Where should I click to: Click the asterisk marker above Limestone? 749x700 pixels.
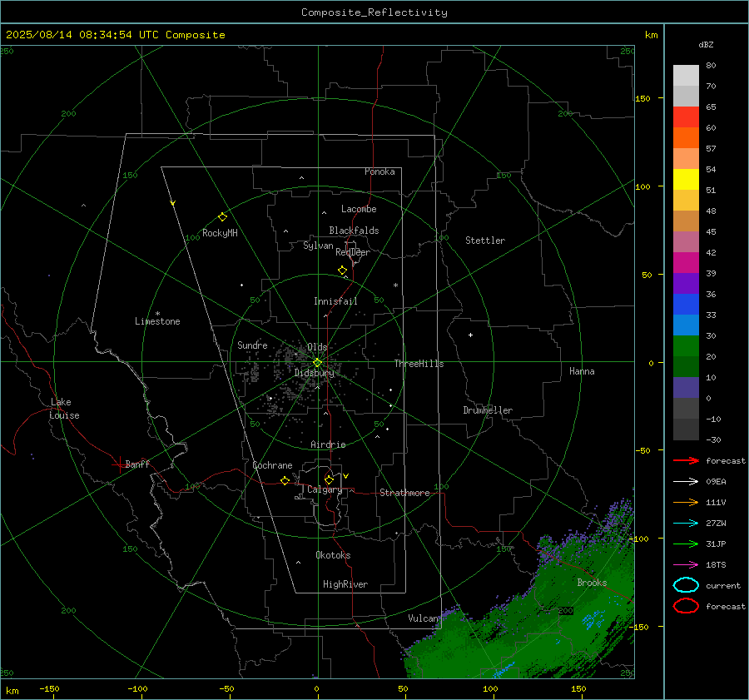[x=157, y=314]
